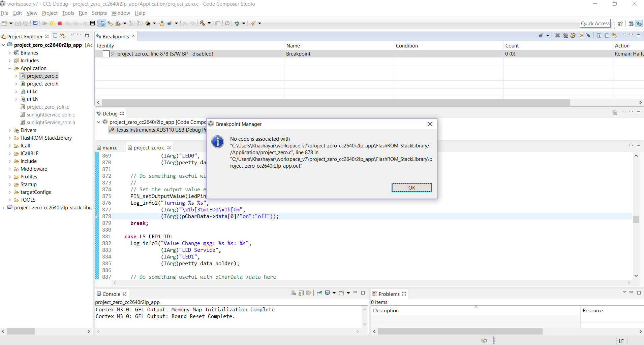Expand the Drivers folder
The height and width of the screenshot is (345, 644).
tap(10, 130)
